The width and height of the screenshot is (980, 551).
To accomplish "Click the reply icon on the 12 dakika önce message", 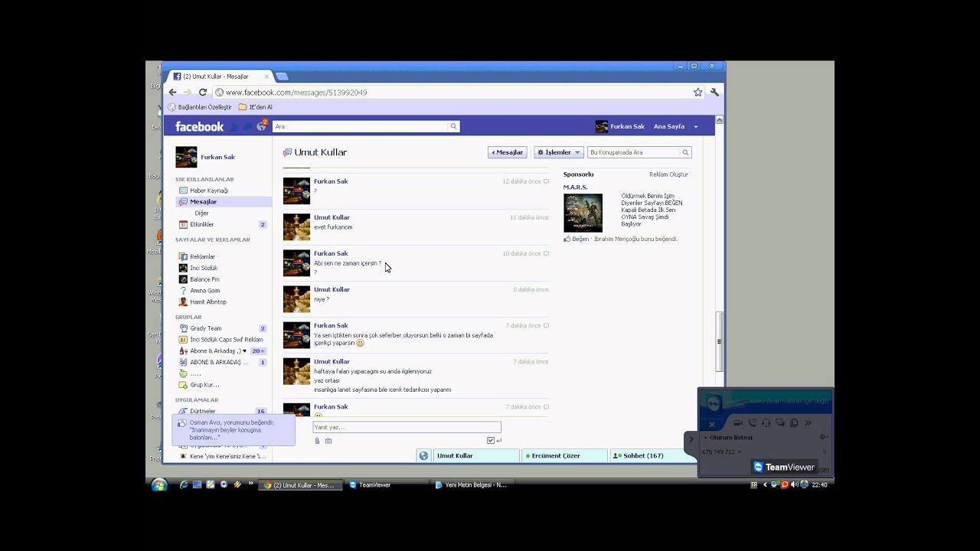I will click(546, 181).
